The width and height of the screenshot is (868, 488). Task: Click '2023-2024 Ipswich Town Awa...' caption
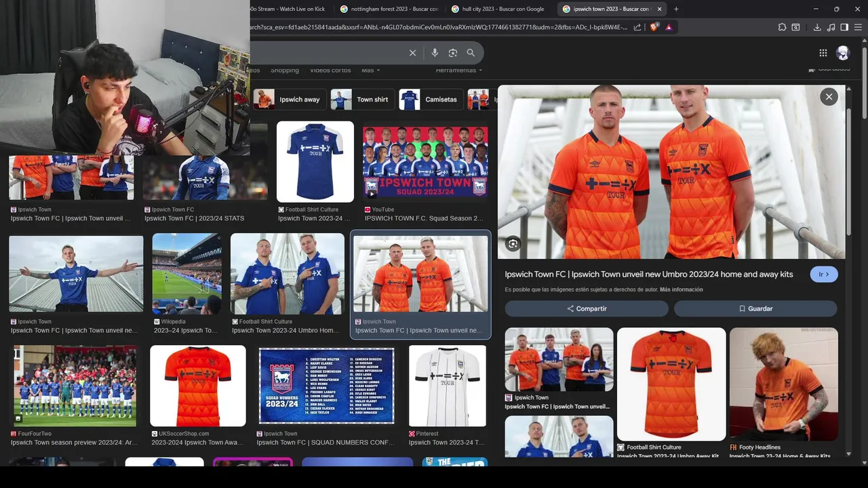coord(197,443)
